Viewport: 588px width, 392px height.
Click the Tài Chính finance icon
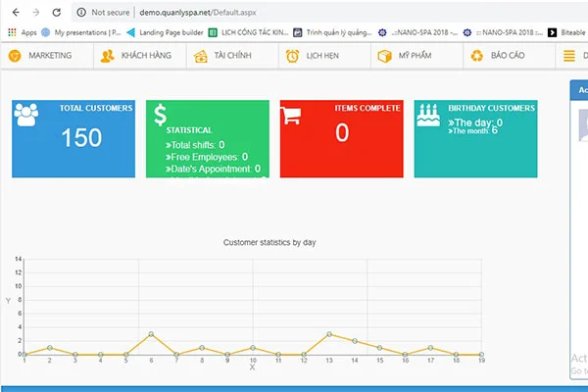199,56
